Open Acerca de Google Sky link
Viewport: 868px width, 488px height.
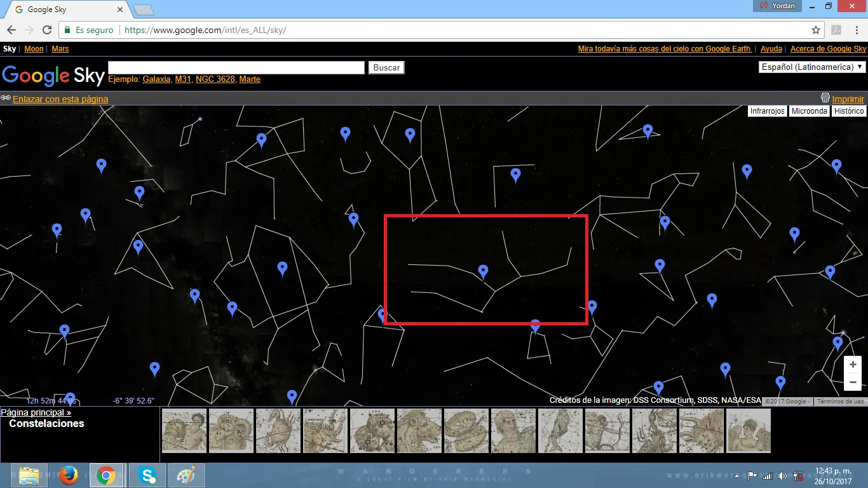coord(828,49)
